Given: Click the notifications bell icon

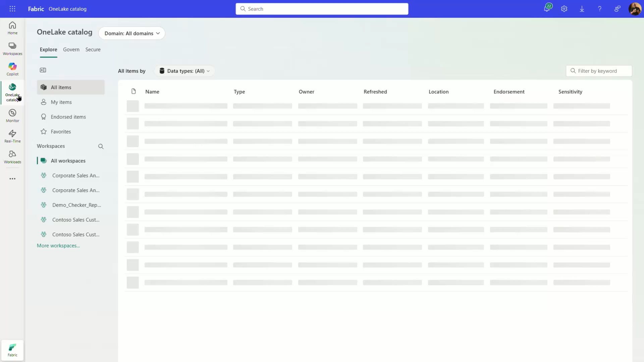Looking at the screenshot, I should pyautogui.click(x=547, y=9).
